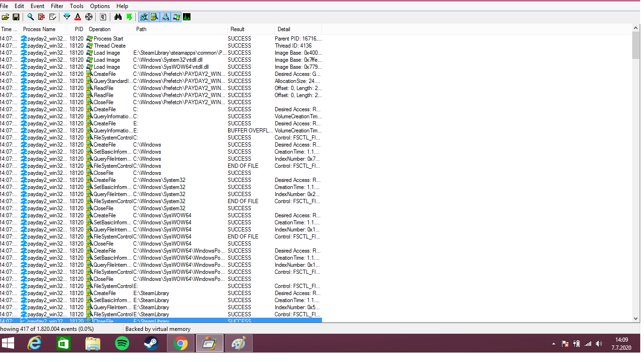Toggle event capture with the magnifier icon

(x=31, y=17)
